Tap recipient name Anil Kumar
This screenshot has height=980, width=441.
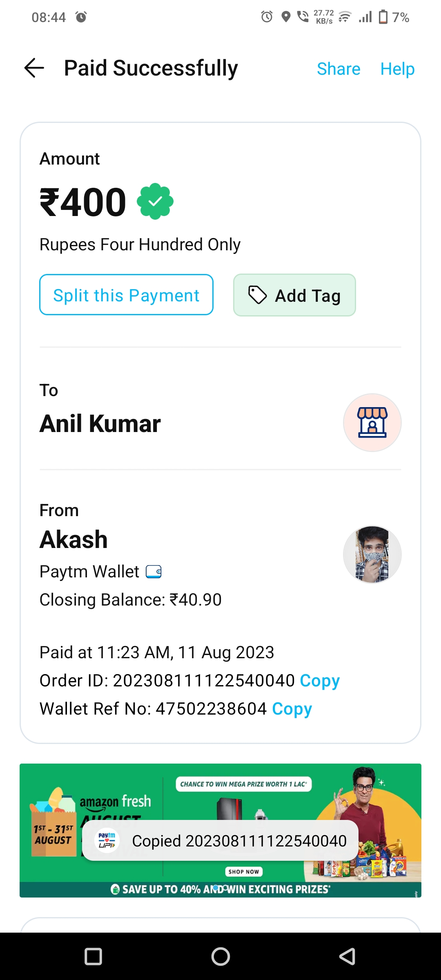(x=100, y=423)
